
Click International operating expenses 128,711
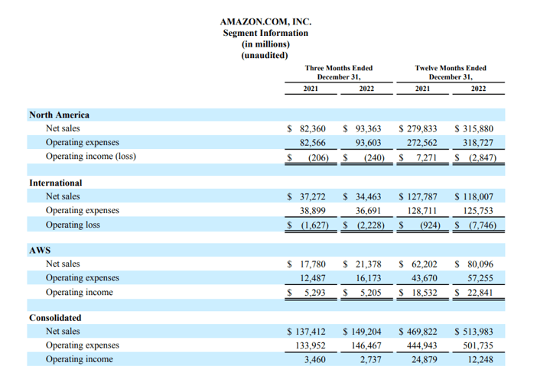(422, 211)
